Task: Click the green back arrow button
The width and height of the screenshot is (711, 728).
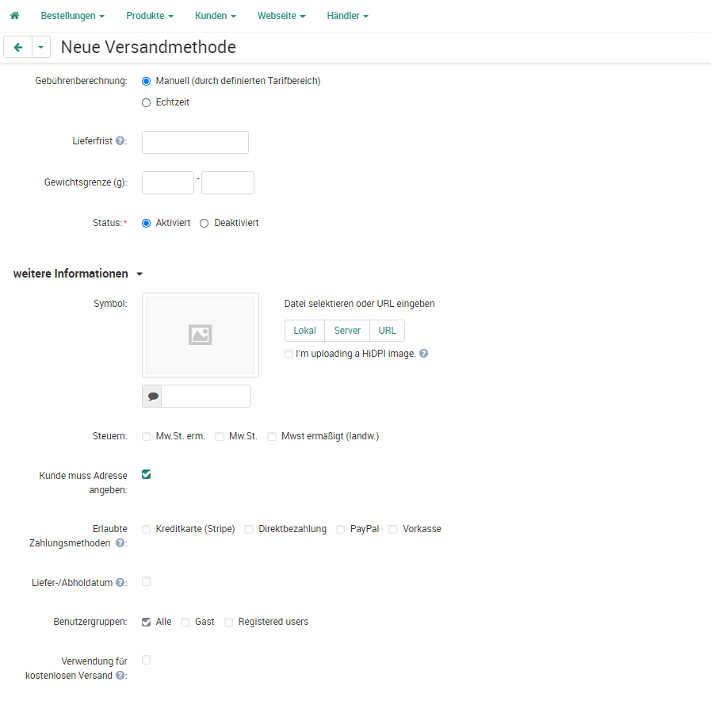Action: coord(17,48)
